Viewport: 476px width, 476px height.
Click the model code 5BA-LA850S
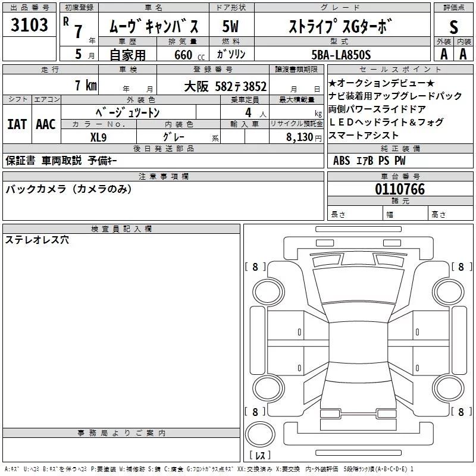pyautogui.click(x=341, y=55)
